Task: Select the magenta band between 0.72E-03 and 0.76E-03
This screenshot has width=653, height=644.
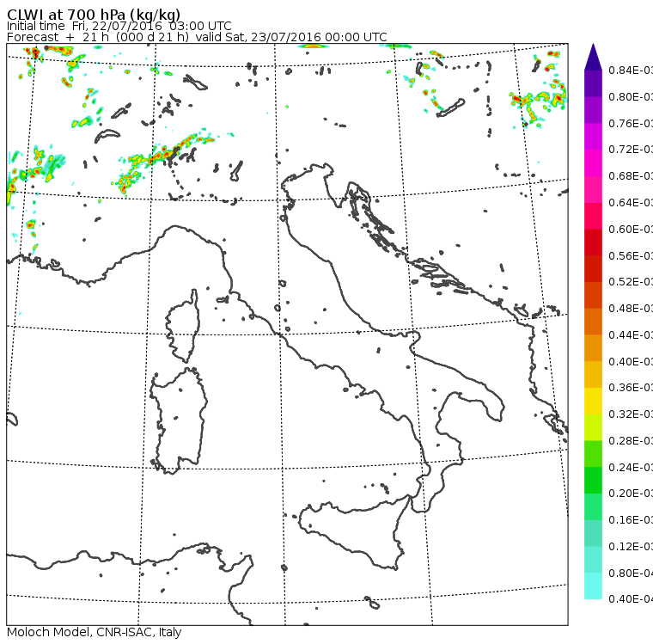Action: tap(593, 137)
